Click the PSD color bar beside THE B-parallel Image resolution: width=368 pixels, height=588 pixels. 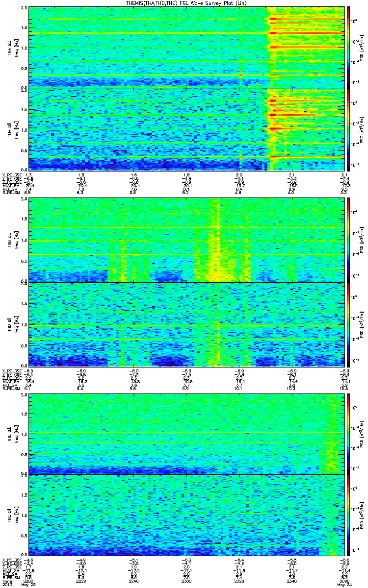pos(349,515)
